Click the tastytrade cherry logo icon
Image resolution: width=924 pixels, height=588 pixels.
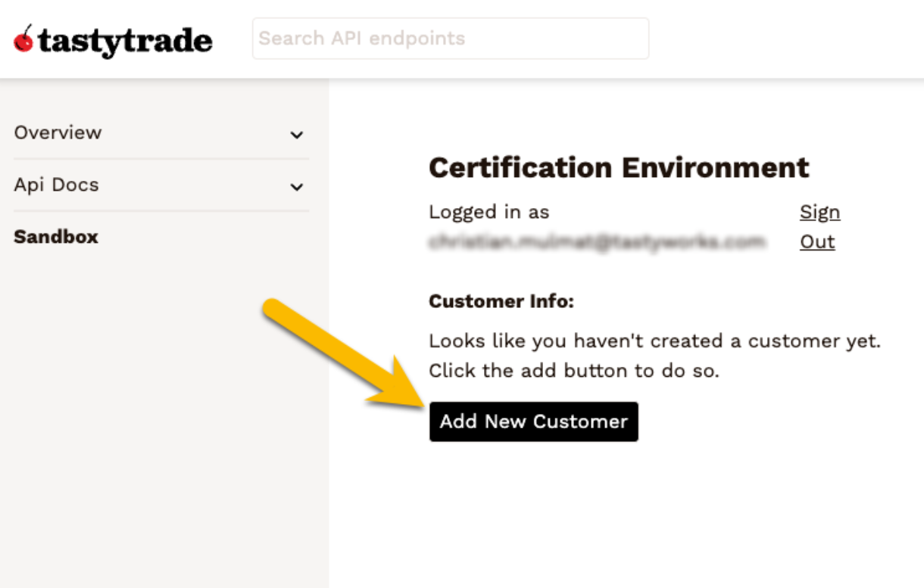coord(23,40)
